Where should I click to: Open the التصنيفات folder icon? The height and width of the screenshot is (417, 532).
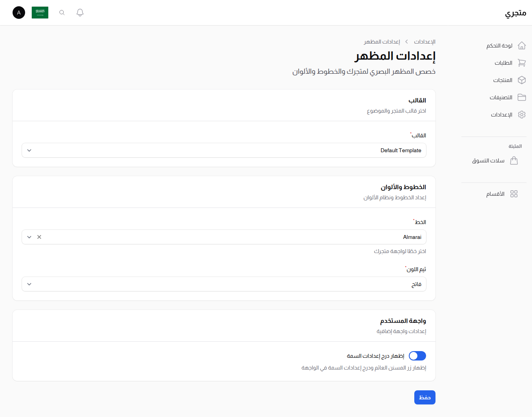point(522,97)
